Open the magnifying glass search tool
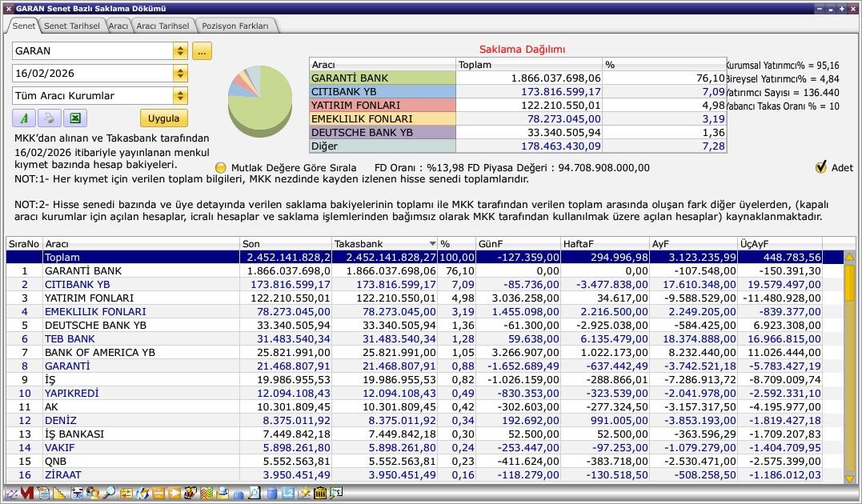The width and height of the screenshot is (862, 504). point(109,494)
